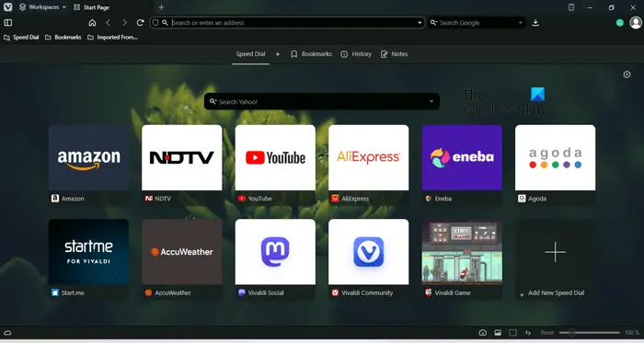Switch to the Bookmarks tab
Viewport: 644px width, 343px height.
(311, 54)
